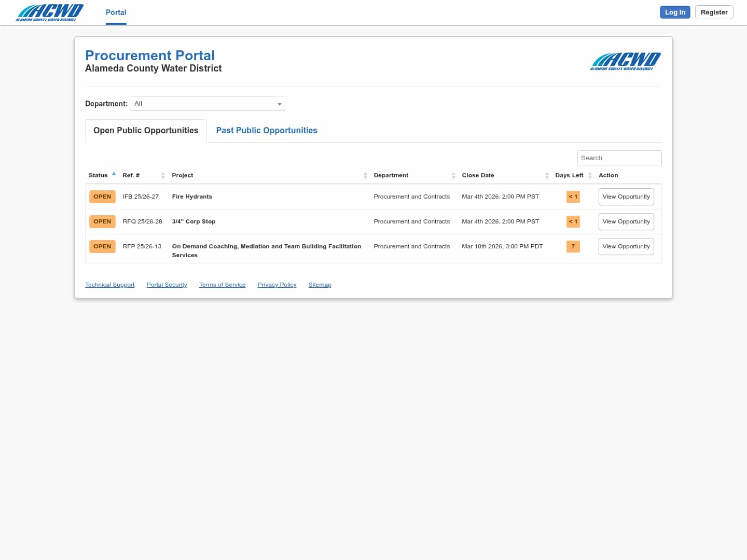View Opportunity for Fire Hydrants
Viewport: 747px width, 560px height.
(626, 197)
